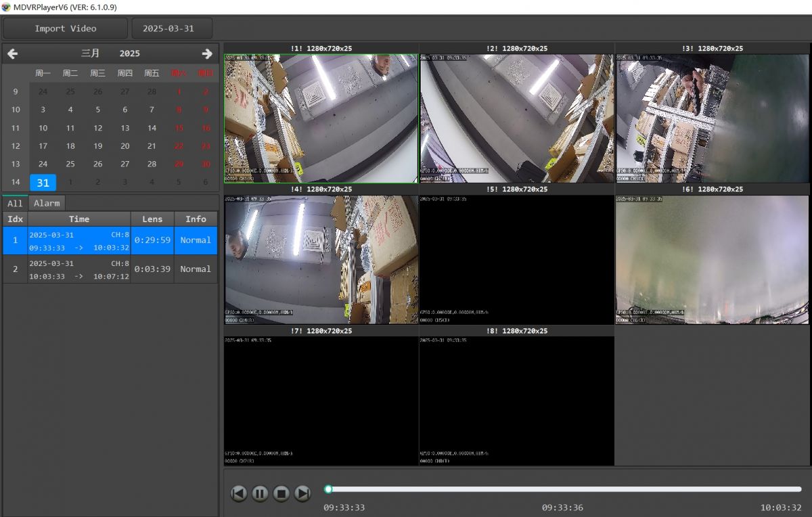Pause the video playback
Image resolution: width=812 pixels, height=517 pixels.
(260, 493)
